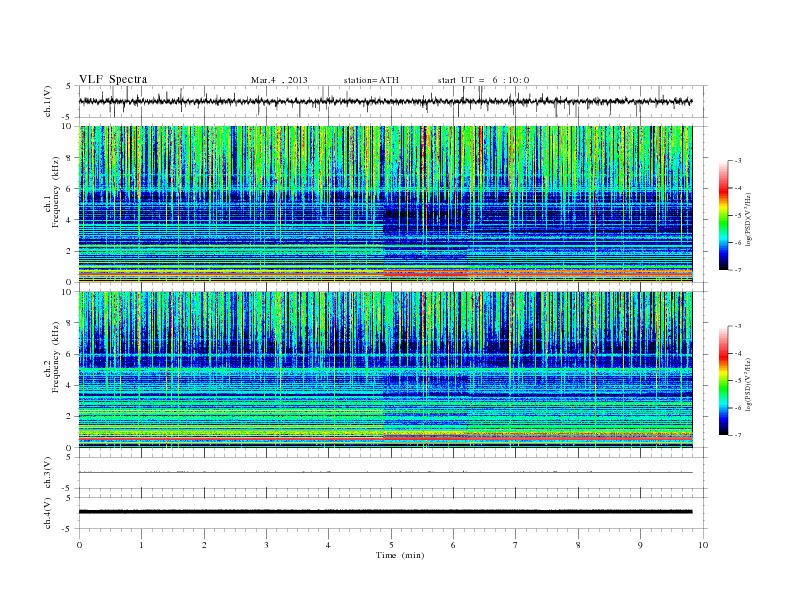Click the "1" tick on Time axis
Viewport: 792px width, 612px height.
tap(141, 545)
